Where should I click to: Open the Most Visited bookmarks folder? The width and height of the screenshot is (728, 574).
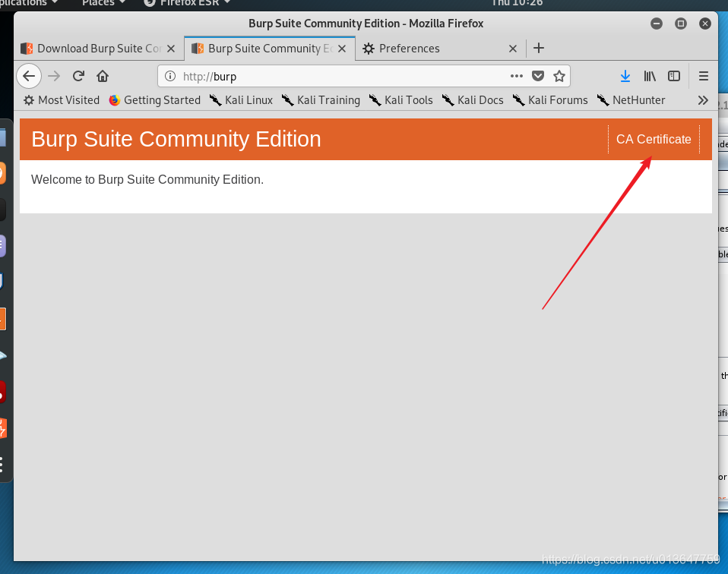pyautogui.click(x=62, y=100)
